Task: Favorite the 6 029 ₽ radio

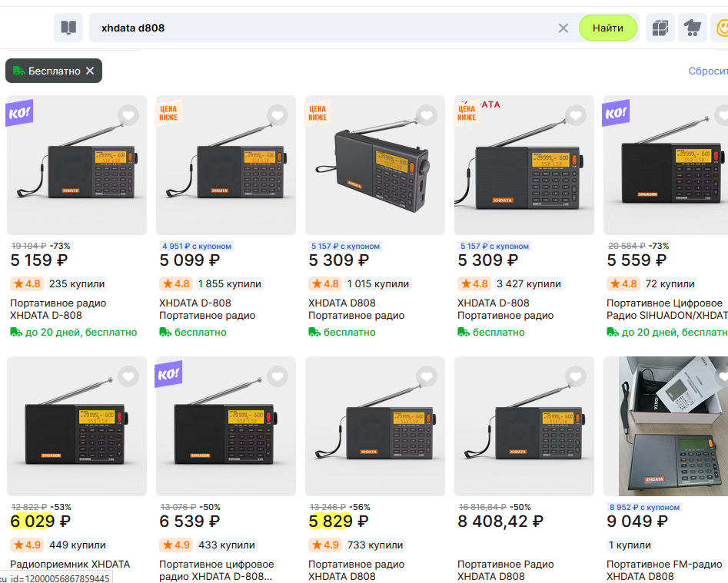Action: [x=128, y=376]
